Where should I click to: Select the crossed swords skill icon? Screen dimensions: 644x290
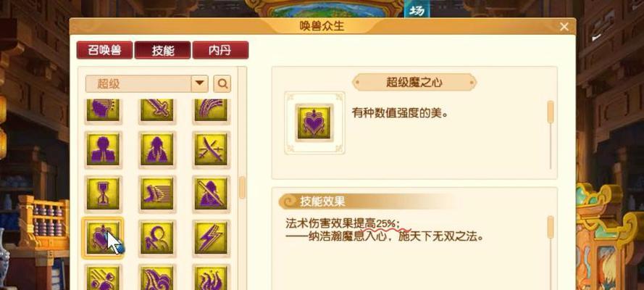(x=211, y=149)
